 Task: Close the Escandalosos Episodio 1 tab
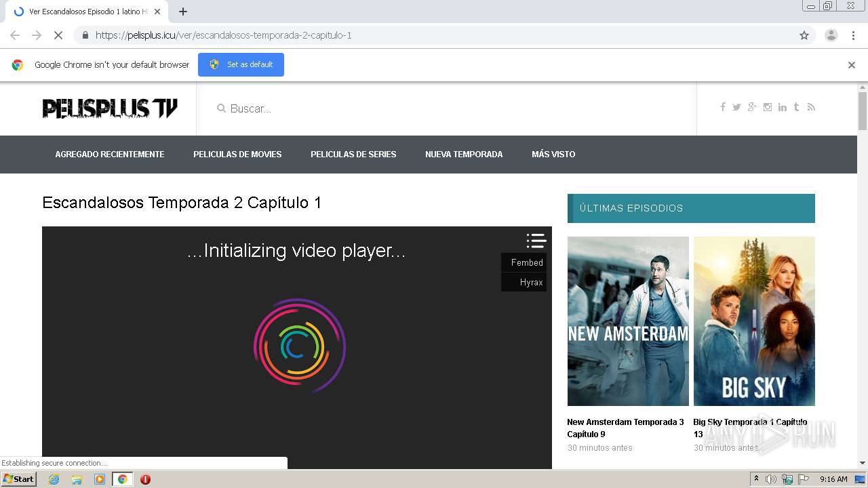[157, 12]
